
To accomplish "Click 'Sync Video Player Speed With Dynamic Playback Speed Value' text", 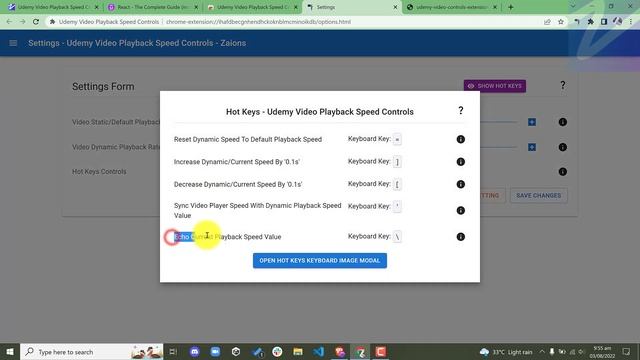I will [258, 210].
